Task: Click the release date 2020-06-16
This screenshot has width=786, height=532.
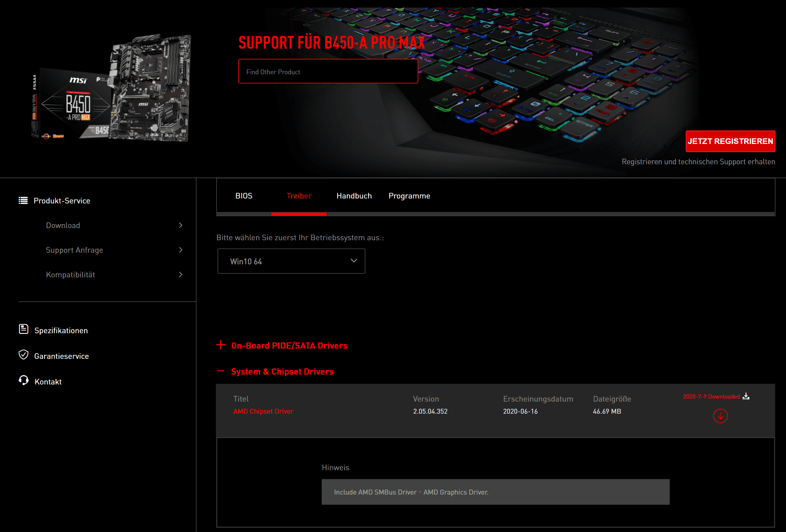Action: pos(520,411)
